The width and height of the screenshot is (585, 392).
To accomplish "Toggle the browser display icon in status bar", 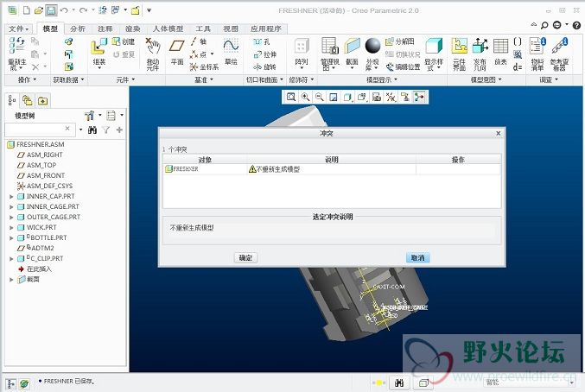I will pos(24,383).
